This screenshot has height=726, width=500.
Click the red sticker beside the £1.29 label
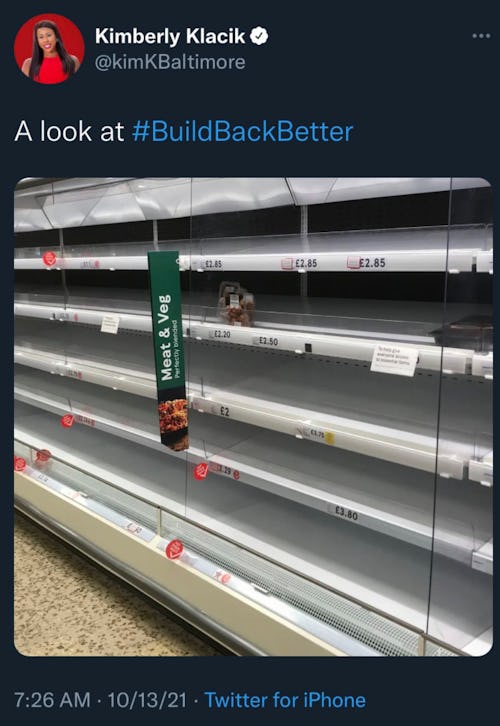[201, 472]
